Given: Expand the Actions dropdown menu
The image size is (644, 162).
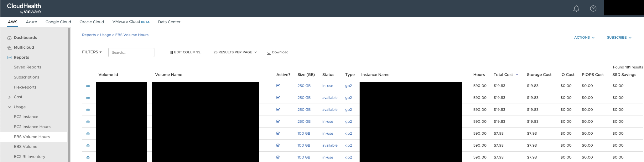Looking at the screenshot, I should tap(584, 37).
